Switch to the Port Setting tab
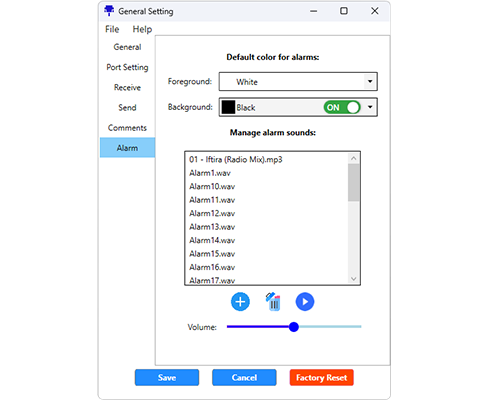 point(127,67)
